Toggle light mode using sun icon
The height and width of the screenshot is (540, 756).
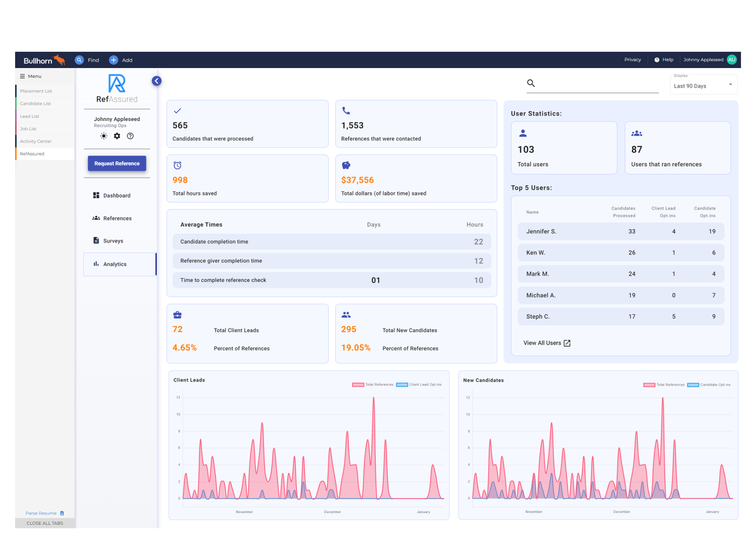tap(104, 136)
